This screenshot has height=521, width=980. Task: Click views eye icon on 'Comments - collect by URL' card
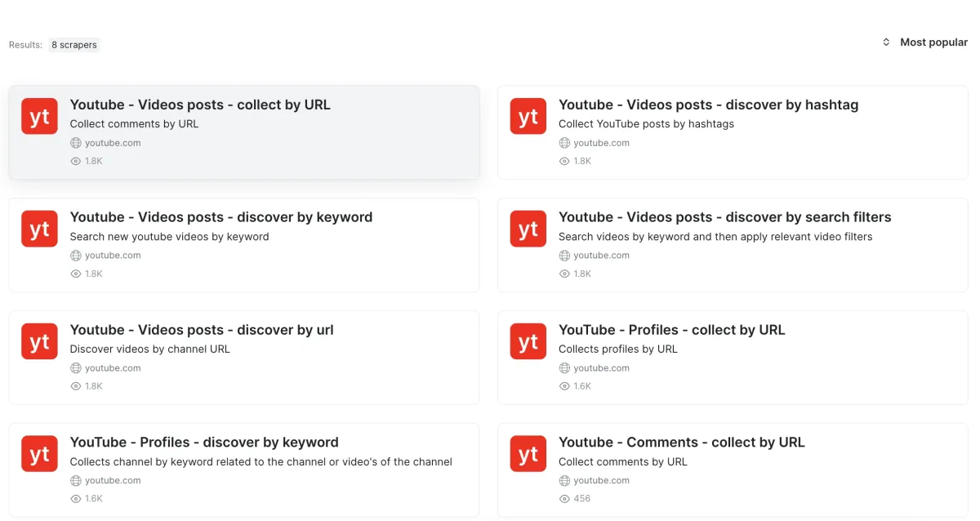(x=564, y=499)
